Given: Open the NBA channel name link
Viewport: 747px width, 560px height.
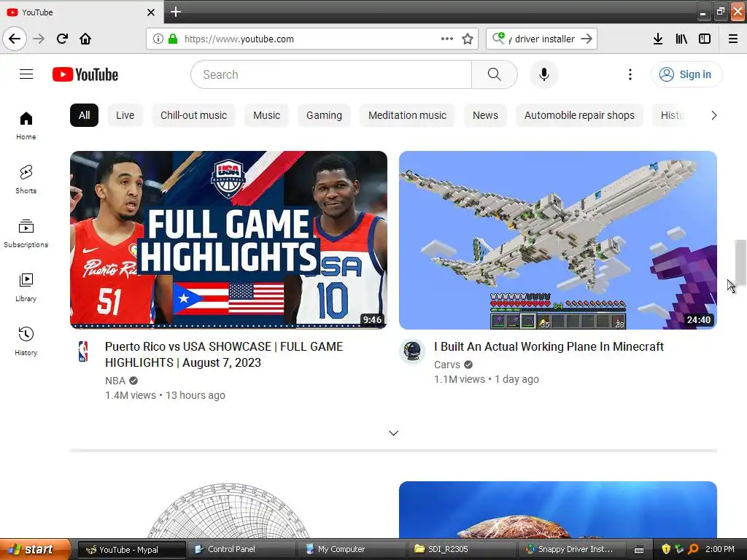Looking at the screenshot, I should coord(115,381).
